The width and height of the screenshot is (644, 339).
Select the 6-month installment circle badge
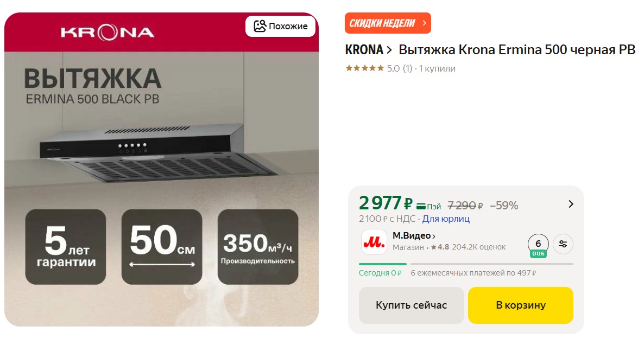[x=538, y=245]
